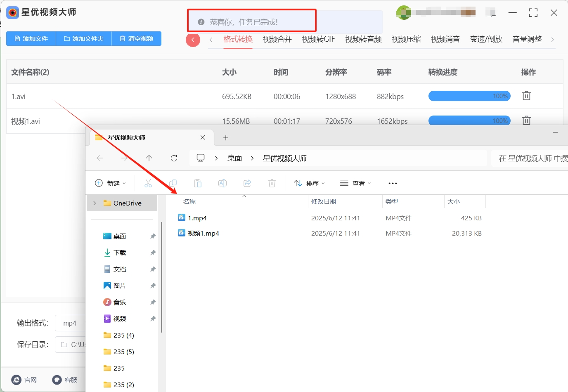
Task: Open 音乐 in the Explorer sidebar
Action: (120, 302)
